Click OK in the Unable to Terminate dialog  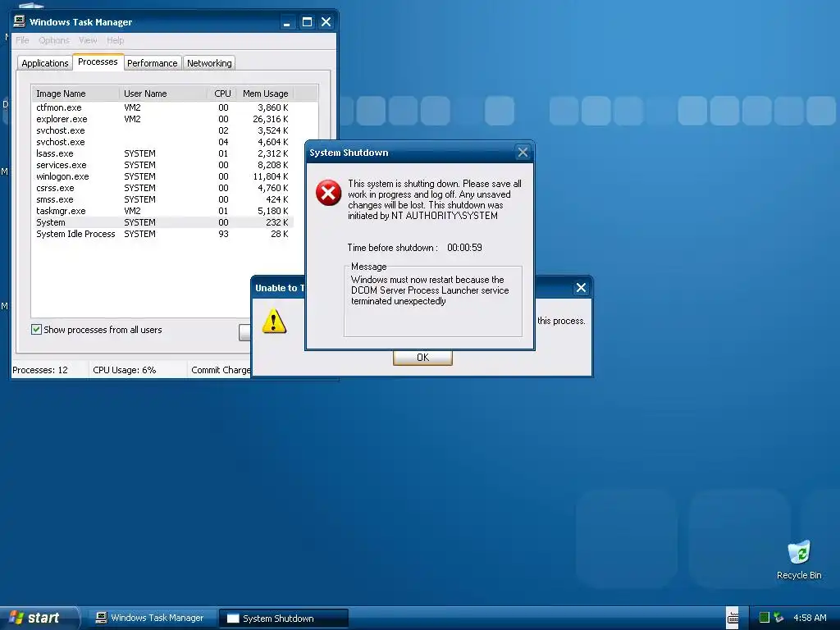(422, 358)
